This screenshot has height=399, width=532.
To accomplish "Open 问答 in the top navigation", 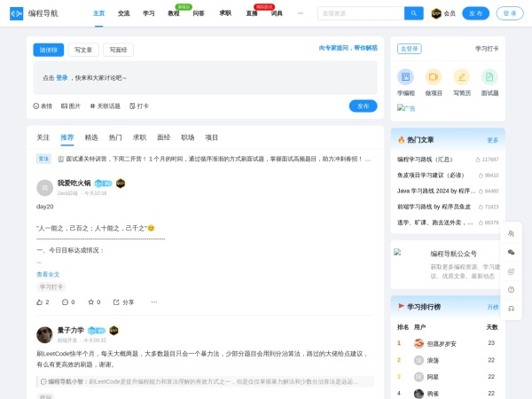I will pos(199,14).
